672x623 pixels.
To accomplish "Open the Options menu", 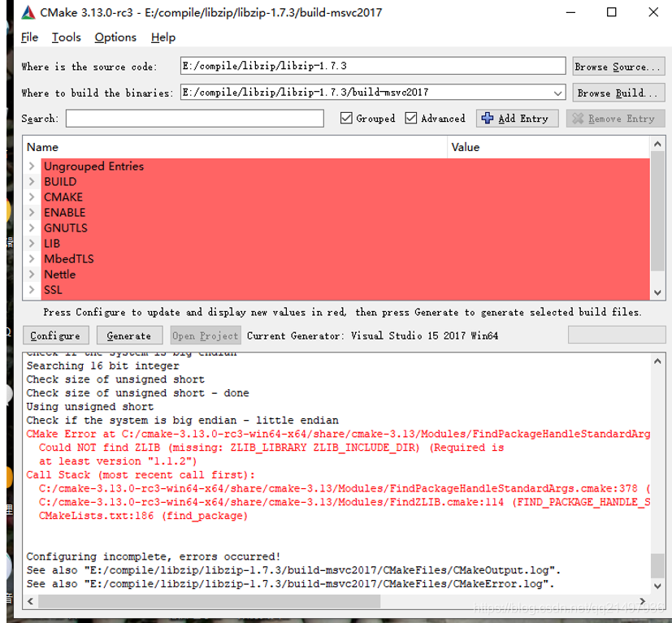I will (115, 37).
